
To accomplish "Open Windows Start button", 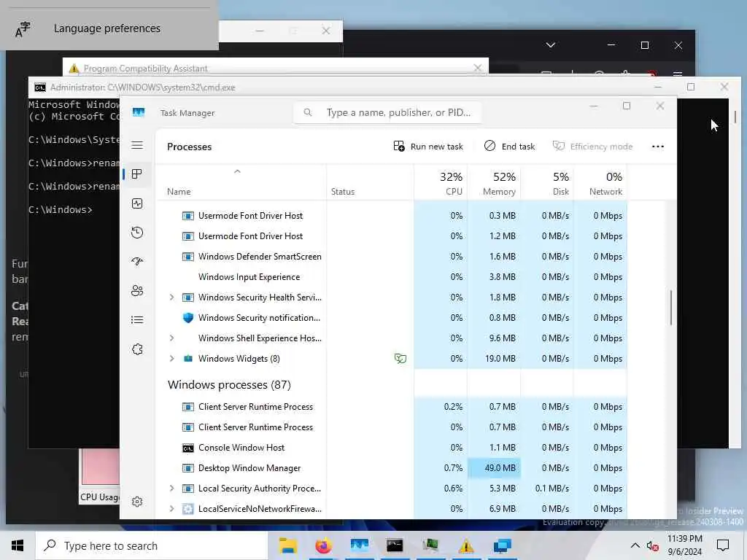I will pyautogui.click(x=18, y=545).
